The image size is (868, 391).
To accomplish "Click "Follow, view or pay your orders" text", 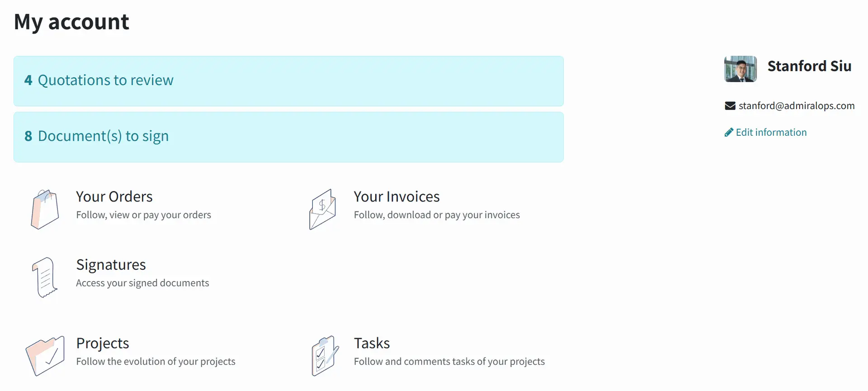I will click(143, 215).
